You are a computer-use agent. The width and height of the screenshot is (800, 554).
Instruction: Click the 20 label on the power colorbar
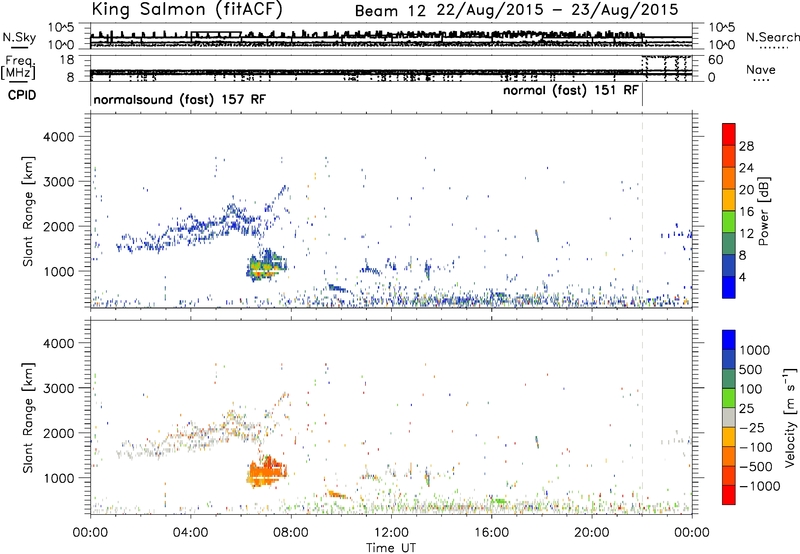(x=746, y=190)
